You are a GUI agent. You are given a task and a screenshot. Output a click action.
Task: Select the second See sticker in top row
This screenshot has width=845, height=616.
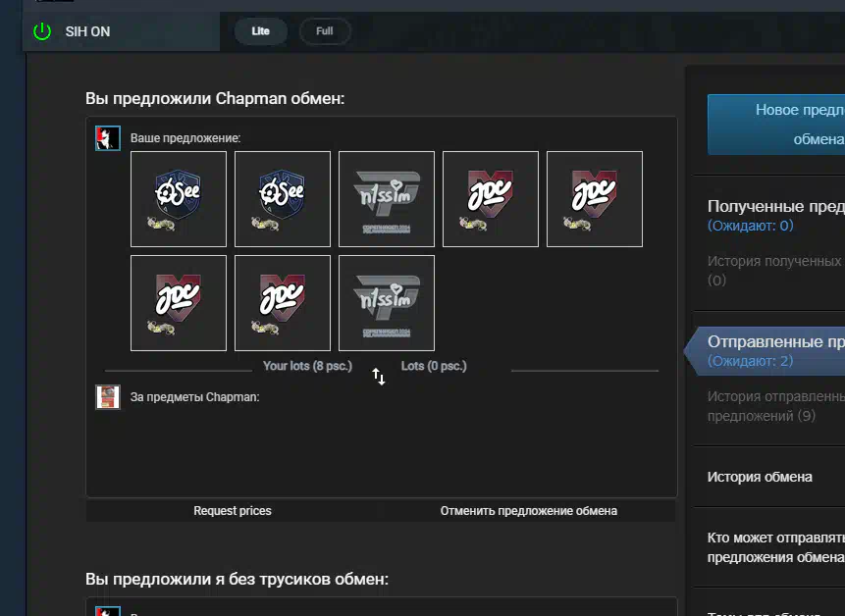[x=283, y=199]
